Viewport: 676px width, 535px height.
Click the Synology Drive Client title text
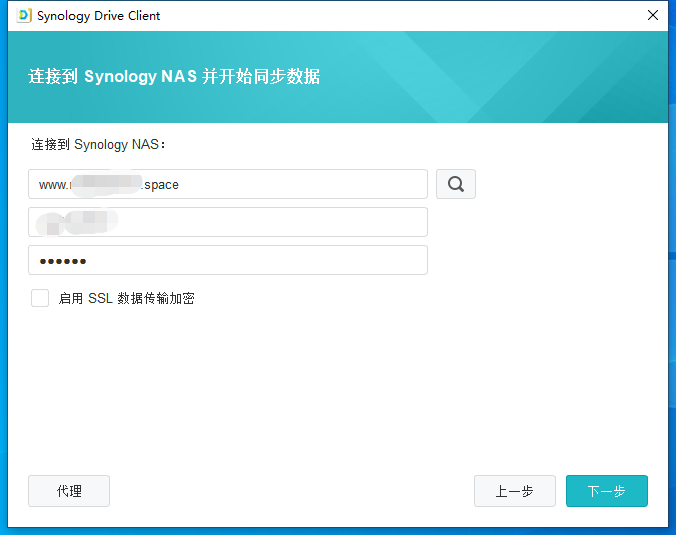coord(98,16)
